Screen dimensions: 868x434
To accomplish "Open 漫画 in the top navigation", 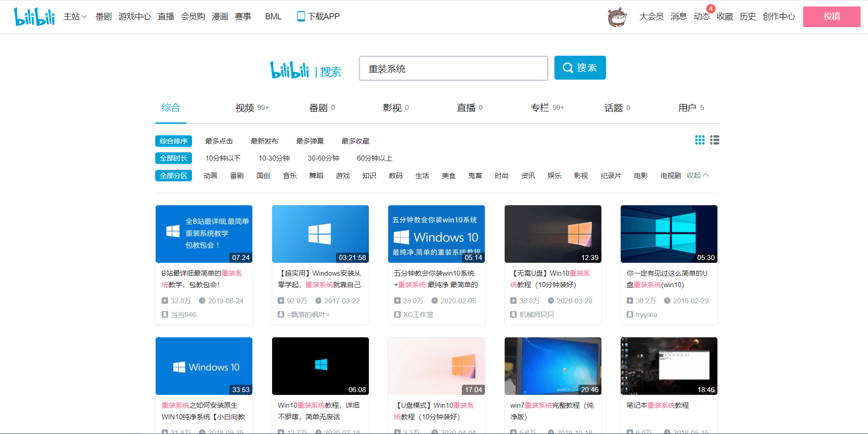I will 220,17.
